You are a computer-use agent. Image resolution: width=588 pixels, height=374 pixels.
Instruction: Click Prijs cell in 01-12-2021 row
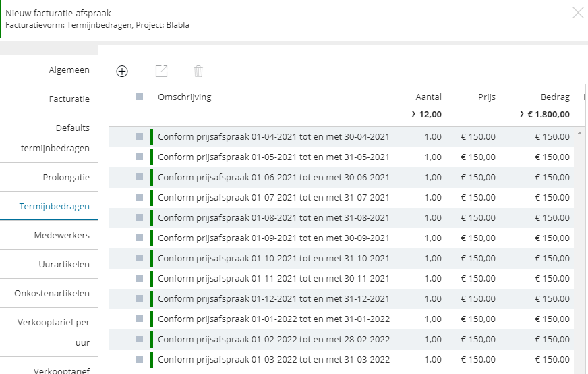pyautogui.click(x=478, y=299)
